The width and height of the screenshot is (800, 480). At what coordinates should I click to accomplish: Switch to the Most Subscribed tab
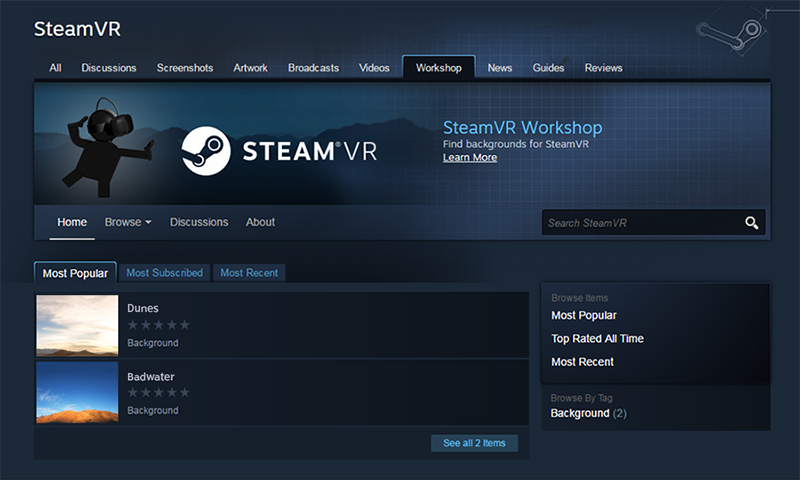[164, 273]
